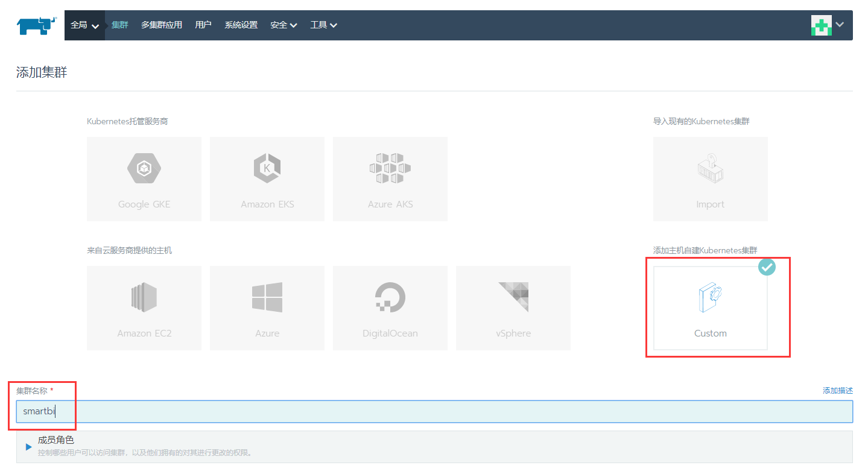
Task: Click the checkmark badge on Custom card
Action: click(766, 267)
